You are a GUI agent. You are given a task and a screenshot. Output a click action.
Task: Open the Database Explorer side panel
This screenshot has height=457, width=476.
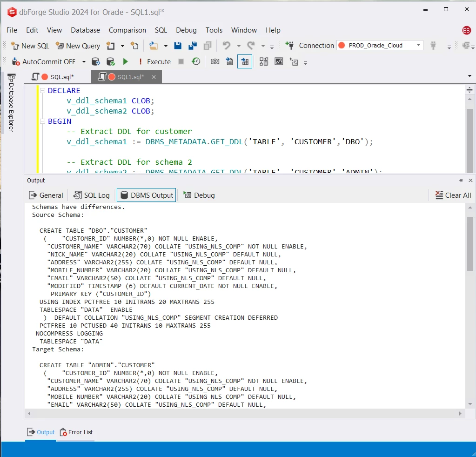pos(11,103)
